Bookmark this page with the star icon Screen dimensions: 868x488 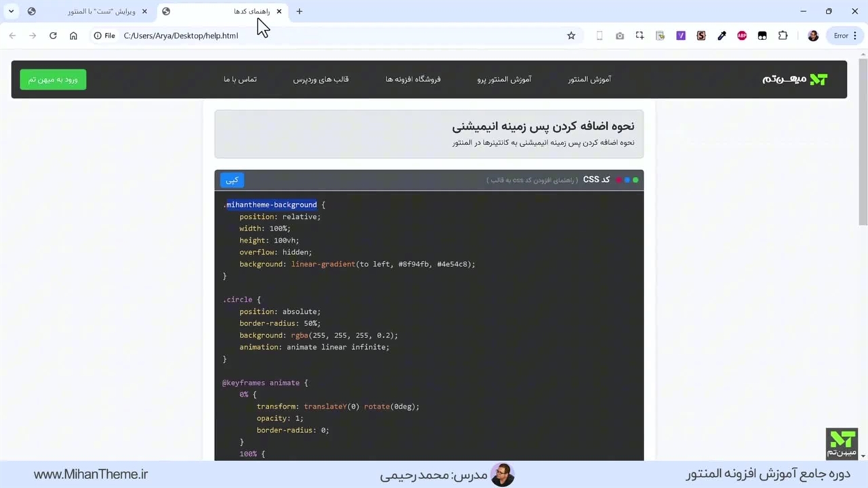tap(571, 36)
